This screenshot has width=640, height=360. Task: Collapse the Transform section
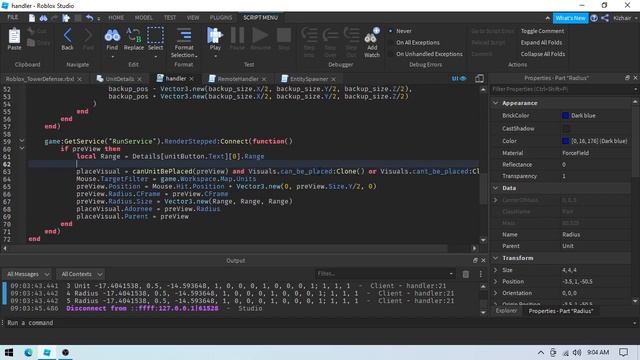click(x=496, y=258)
